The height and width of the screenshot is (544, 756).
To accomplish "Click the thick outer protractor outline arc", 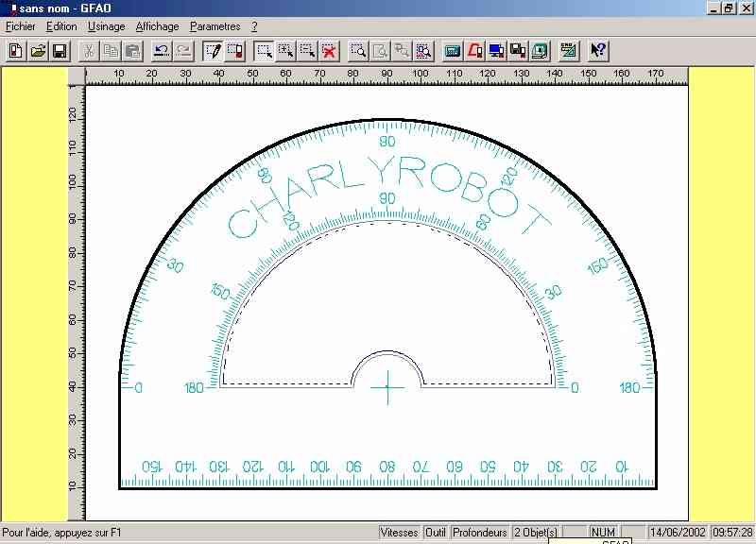I will 388,120.
